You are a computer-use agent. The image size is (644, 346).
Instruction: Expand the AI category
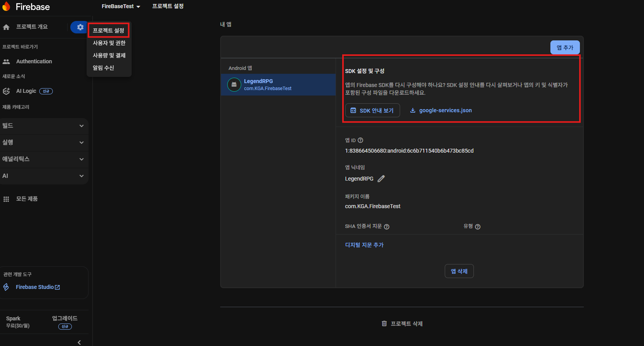point(44,176)
